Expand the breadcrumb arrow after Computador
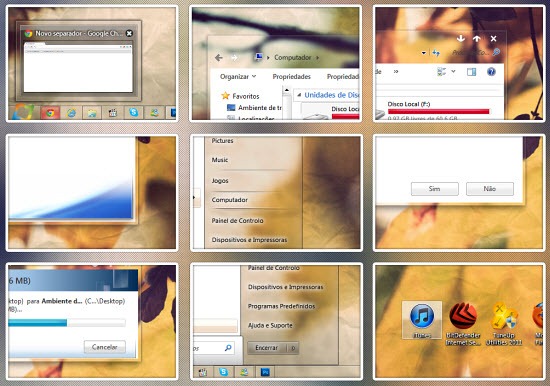The width and height of the screenshot is (550, 386). point(317,58)
